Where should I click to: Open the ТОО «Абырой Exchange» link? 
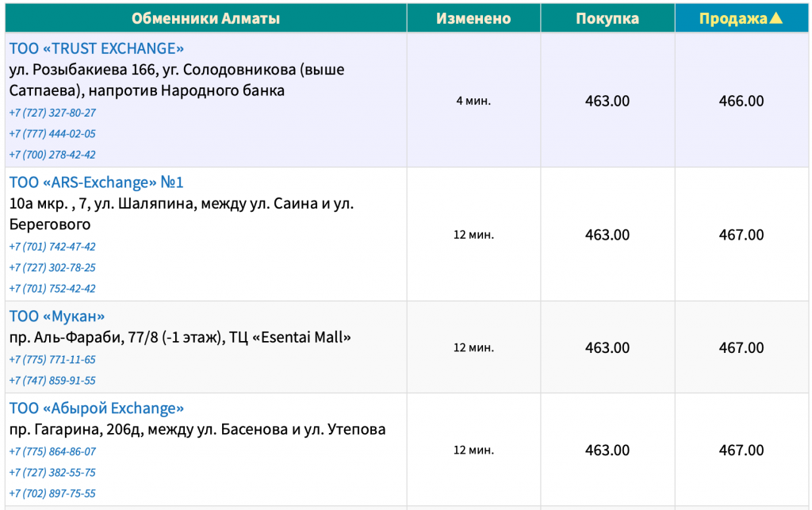click(96, 408)
